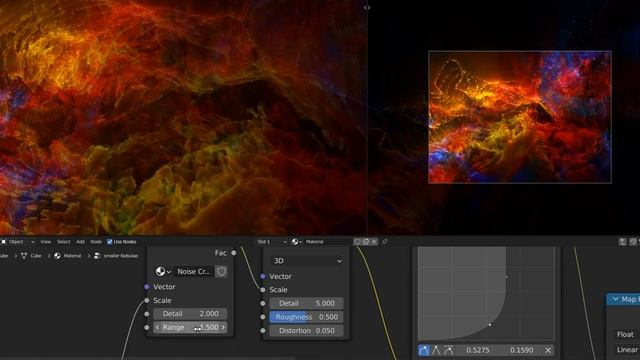Image resolution: width=640 pixels, height=360 pixels.
Task: Click the new material duplicate icon in header
Action: (x=366, y=242)
